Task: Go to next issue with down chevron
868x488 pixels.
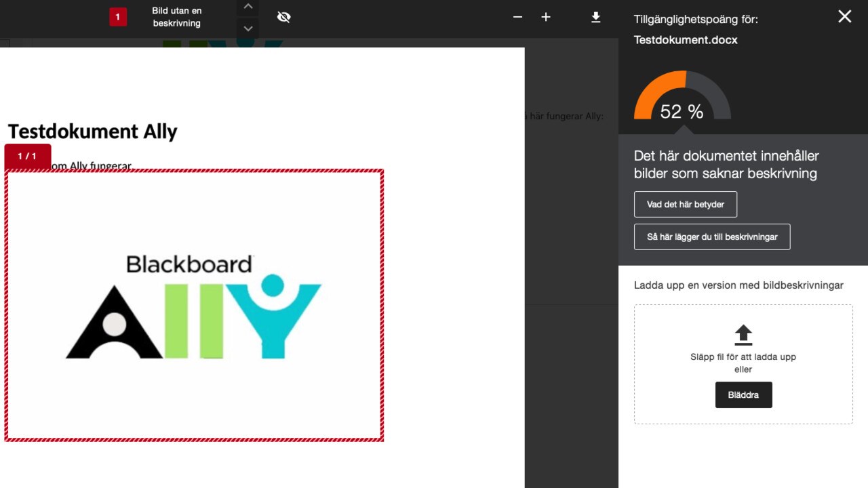Action: (248, 28)
